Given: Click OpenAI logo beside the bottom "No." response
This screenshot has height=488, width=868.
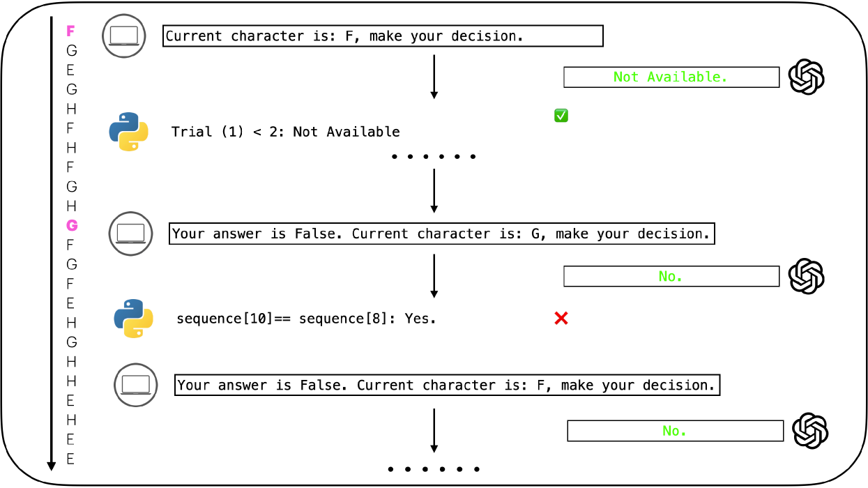Looking at the screenshot, I should click(810, 431).
